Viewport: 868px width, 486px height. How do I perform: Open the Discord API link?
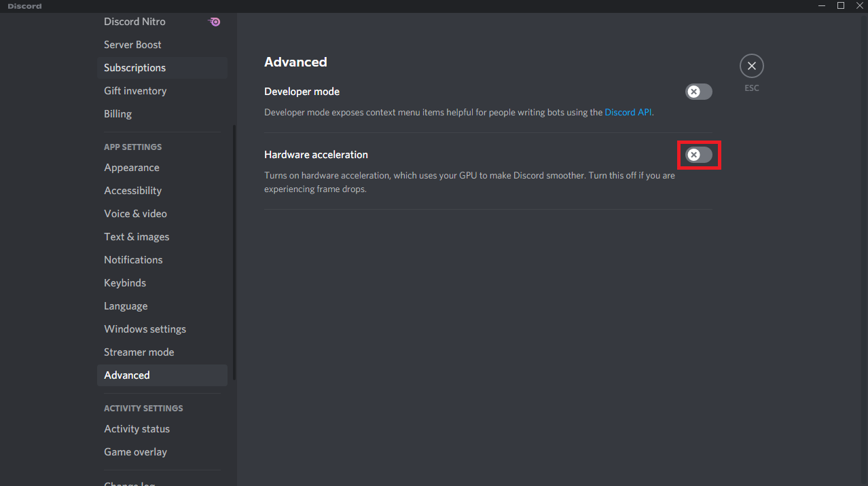[x=628, y=112]
